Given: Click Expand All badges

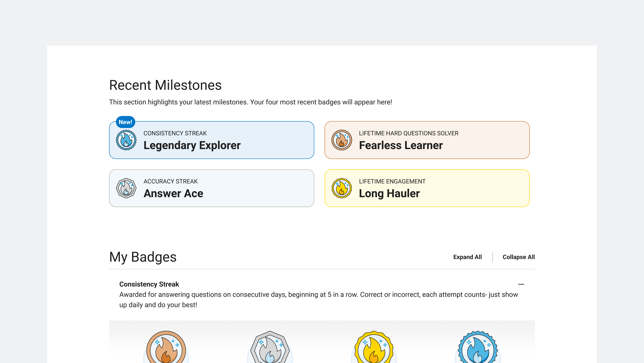Looking at the screenshot, I should [x=467, y=257].
